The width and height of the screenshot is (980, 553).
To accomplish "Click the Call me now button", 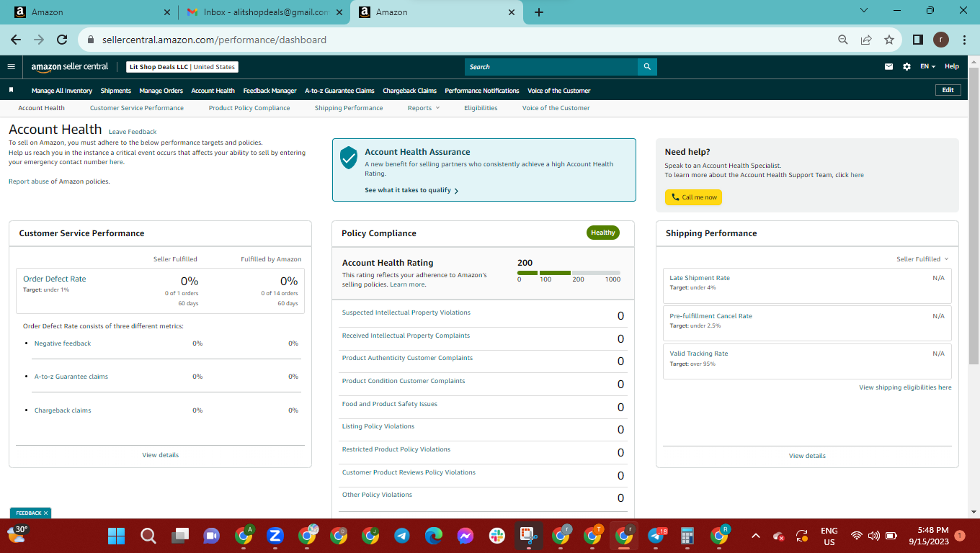I will coord(693,197).
